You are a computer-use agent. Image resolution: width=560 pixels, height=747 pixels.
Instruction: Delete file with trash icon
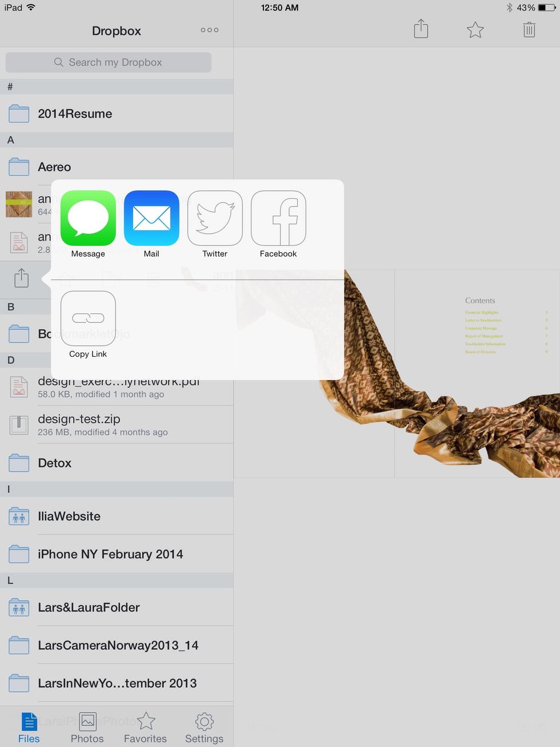tap(529, 30)
